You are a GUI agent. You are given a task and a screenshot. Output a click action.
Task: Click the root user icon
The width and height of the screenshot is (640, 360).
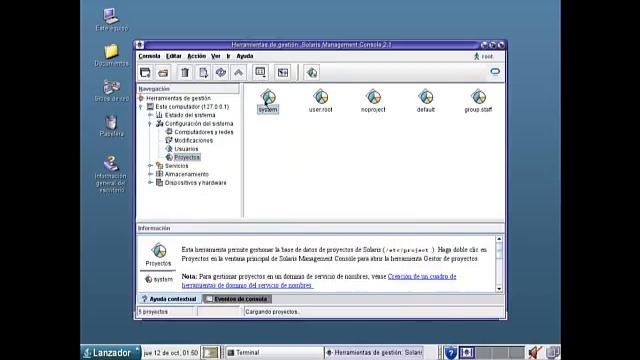pos(476,56)
